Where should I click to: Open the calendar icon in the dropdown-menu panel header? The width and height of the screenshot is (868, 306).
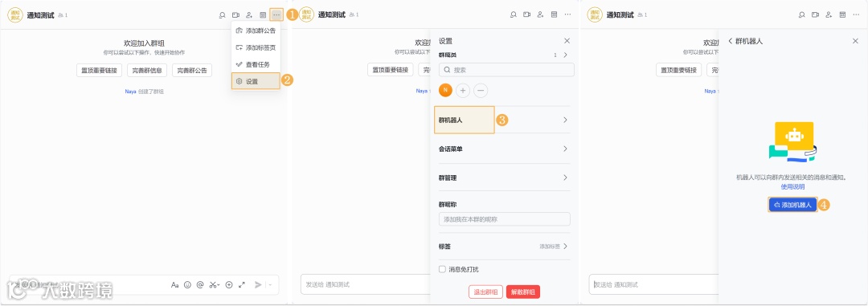pyautogui.click(x=263, y=15)
